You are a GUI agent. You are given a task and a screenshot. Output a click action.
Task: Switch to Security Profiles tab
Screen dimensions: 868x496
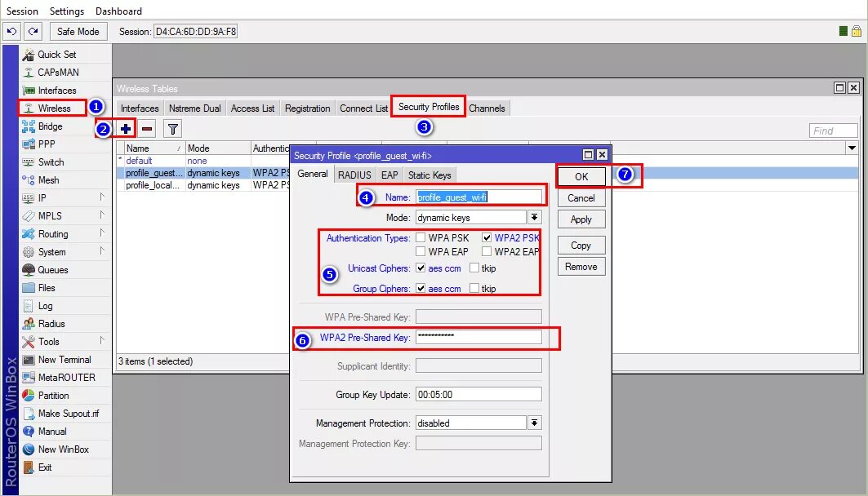click(x=429, y=107)
